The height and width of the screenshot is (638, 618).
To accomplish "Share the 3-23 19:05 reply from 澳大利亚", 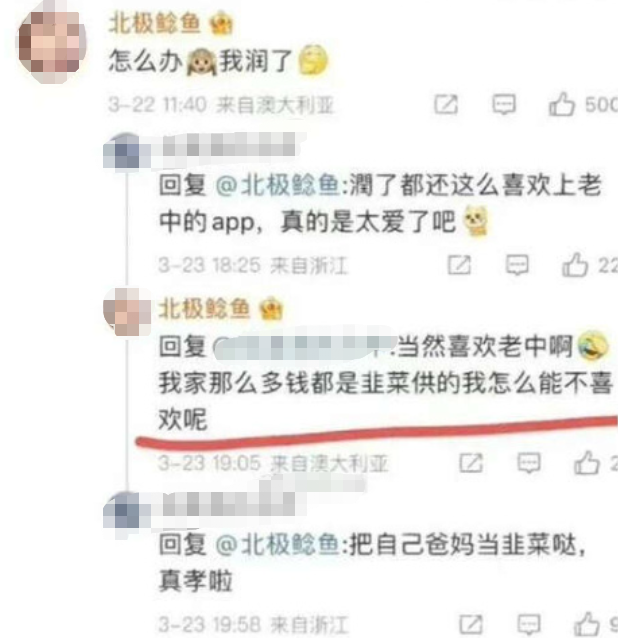I will [471, 463].
